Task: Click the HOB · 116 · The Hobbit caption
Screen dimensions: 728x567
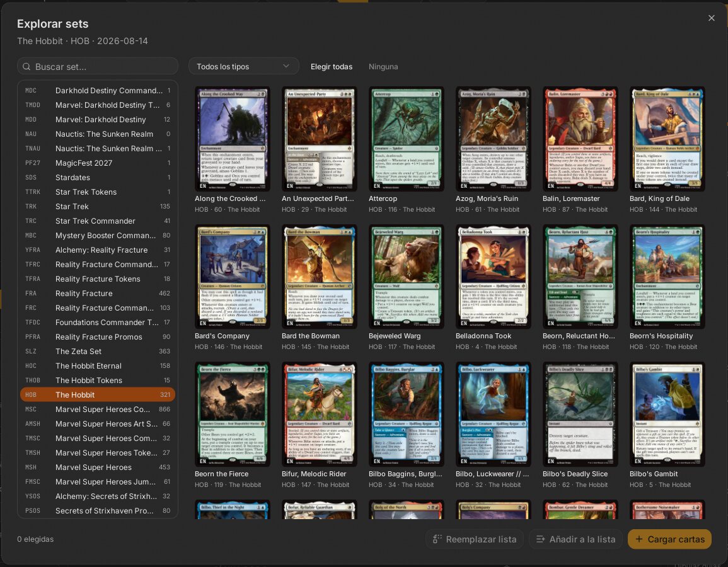Action: 402,209
